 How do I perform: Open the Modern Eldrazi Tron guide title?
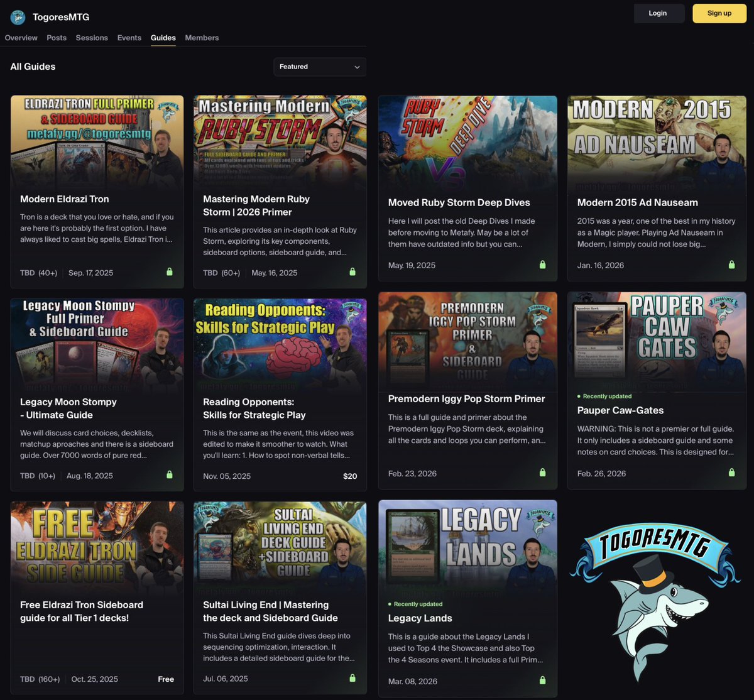[x=65, y=199]
